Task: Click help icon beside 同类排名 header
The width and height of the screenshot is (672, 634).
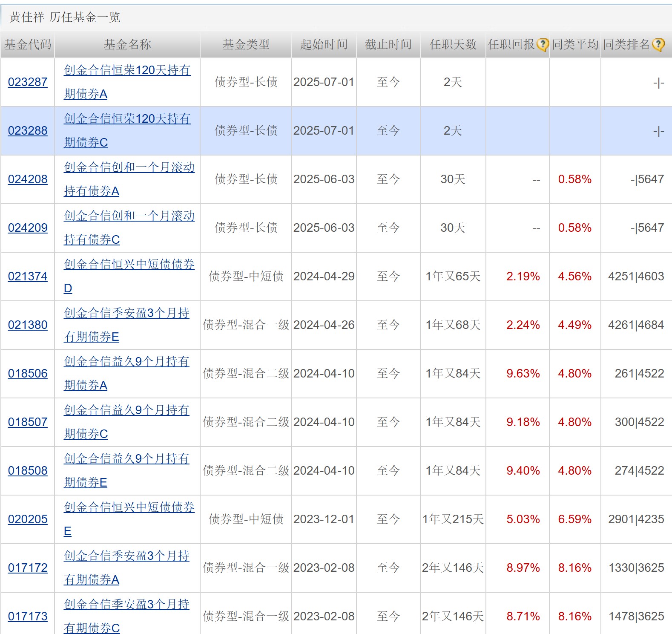Action: tap(658, 44)
